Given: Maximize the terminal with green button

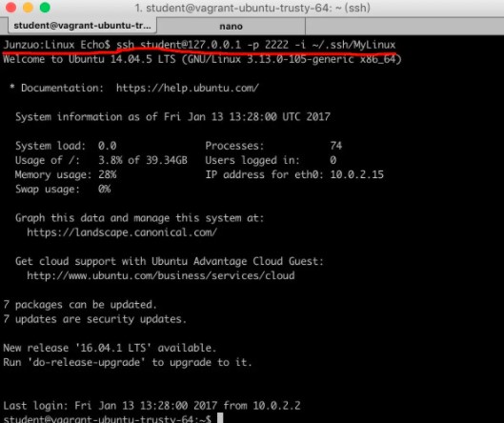Looking at the screenshot, I should pos(45,7).
